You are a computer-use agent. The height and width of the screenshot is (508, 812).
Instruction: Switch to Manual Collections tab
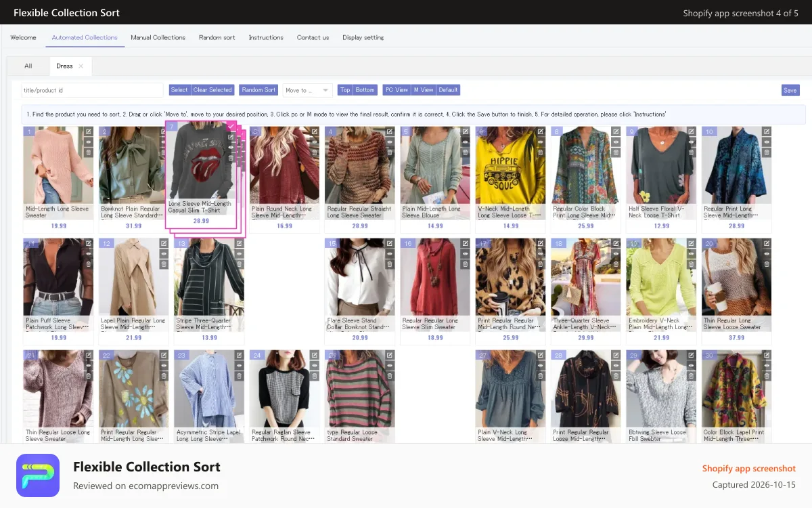click(x=158, y=37)
